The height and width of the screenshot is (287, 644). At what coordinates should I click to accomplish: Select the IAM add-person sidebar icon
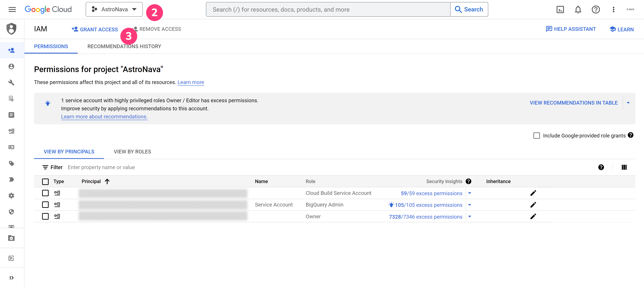[11, 50]
